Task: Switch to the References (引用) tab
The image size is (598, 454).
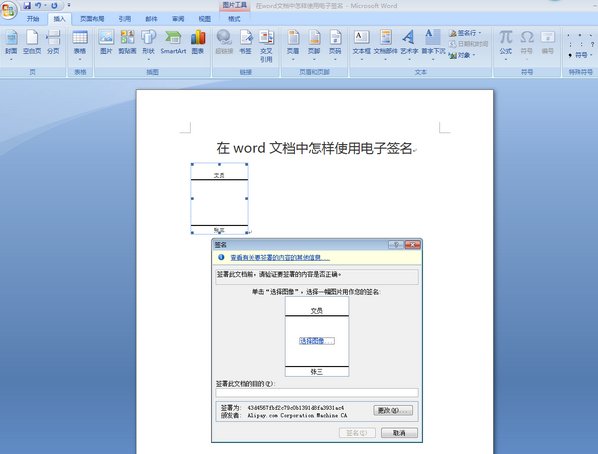Action: coord(124,19)
